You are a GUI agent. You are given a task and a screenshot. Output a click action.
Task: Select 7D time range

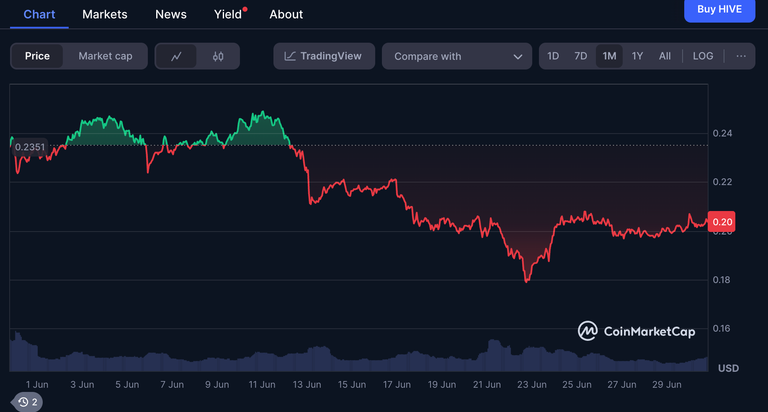[x=580, y=56]
